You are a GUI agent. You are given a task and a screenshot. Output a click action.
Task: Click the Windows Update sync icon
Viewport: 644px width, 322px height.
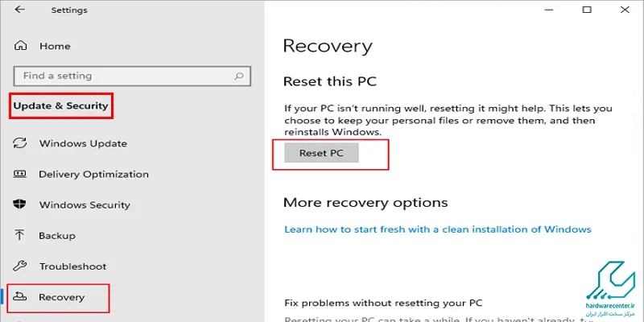click(x=19, y=143)
